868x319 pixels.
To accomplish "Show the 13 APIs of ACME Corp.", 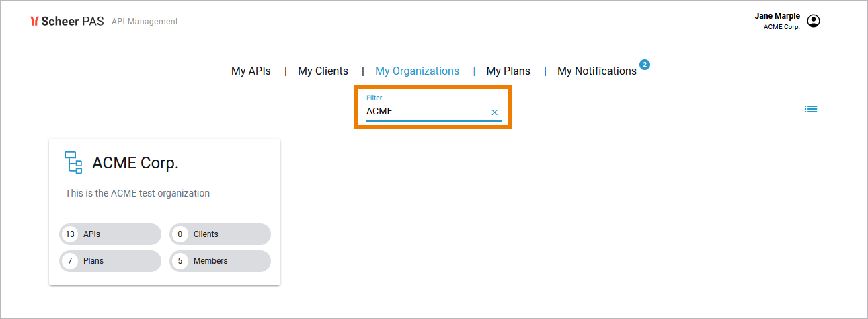I will coord(110,234).
